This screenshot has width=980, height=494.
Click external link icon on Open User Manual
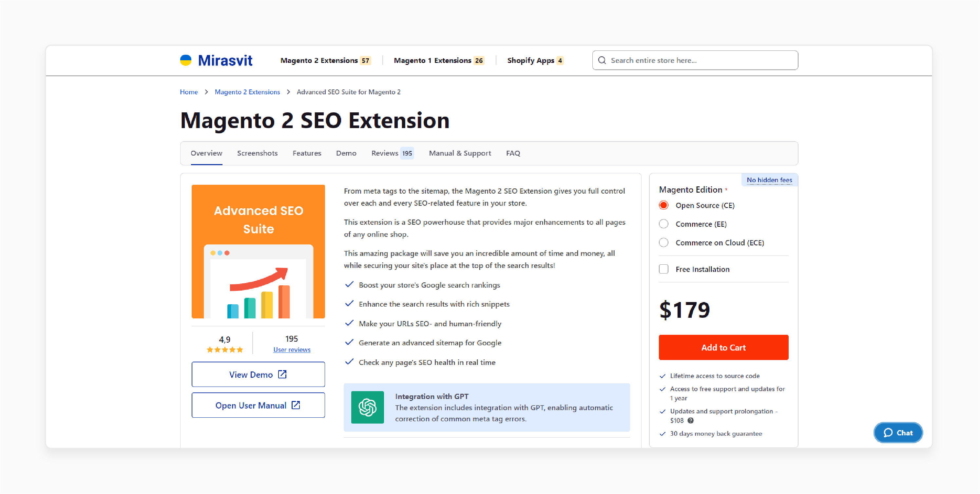(x=296, y=405)
